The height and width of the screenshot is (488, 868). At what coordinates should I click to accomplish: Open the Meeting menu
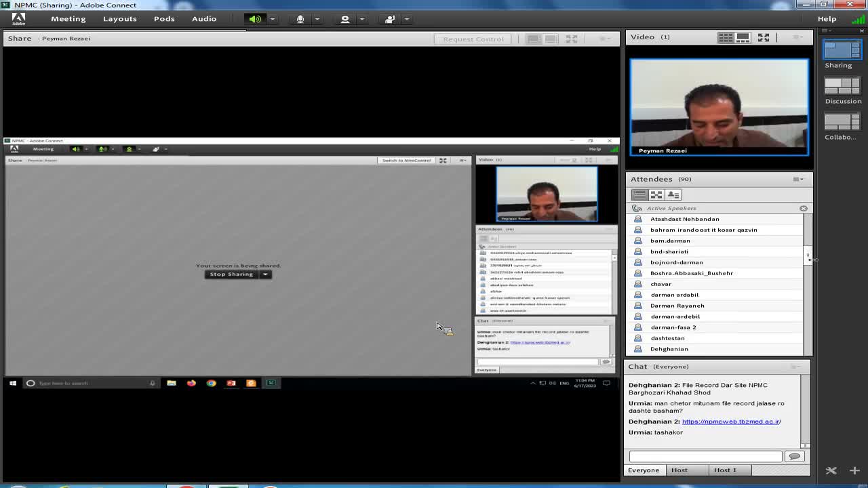click(68, 19)
